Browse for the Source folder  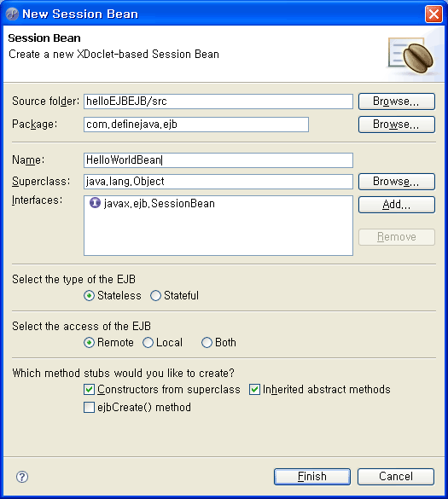[397, 102]
